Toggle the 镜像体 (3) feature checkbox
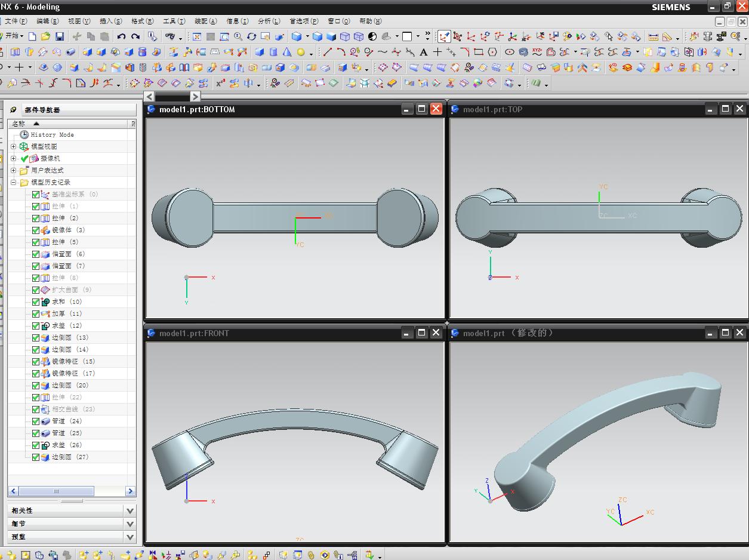Viewport: 749px width, 560px height. point(36,230)
